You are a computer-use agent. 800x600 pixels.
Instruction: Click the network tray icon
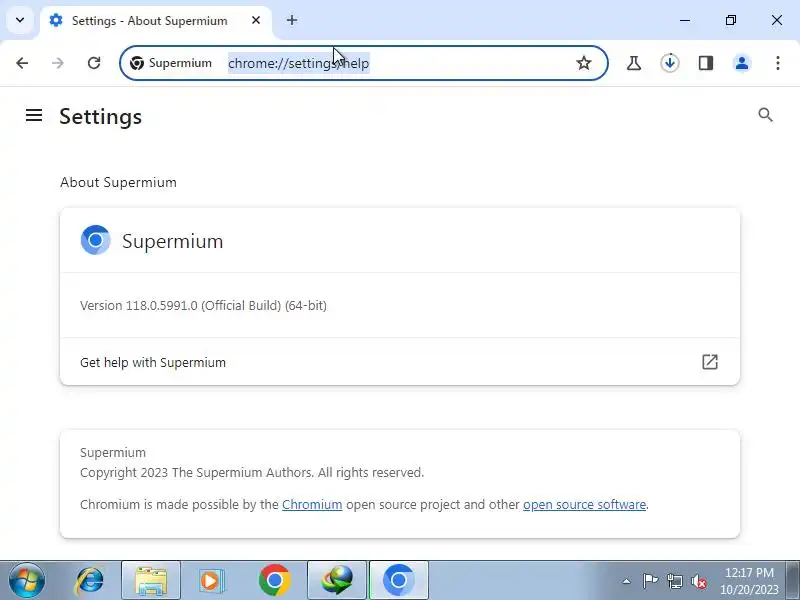point(674,581)
